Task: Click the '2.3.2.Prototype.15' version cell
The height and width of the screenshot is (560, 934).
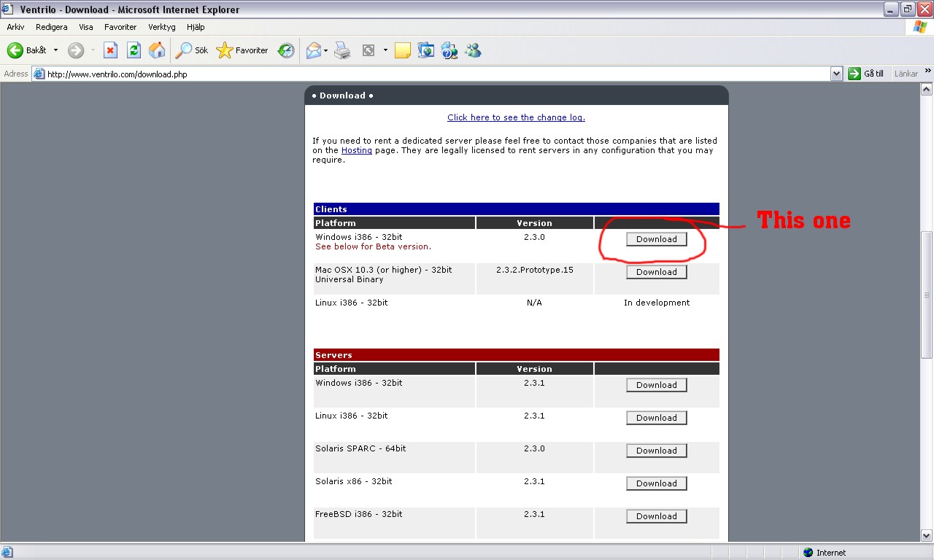Action: 535,270
